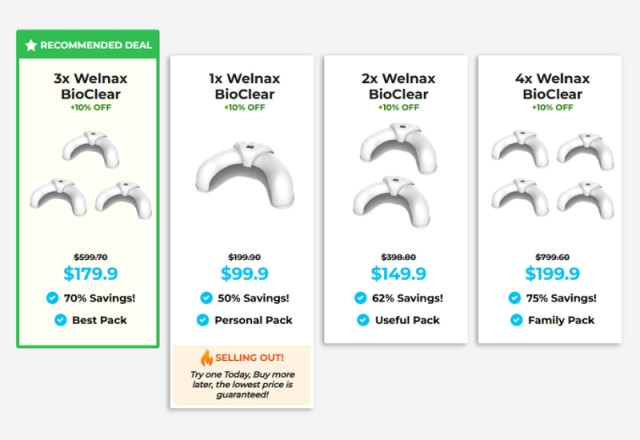Screen dimensions: 640x440
Task: Choose the $99.9 Personal Pack price
Action: 241,272
